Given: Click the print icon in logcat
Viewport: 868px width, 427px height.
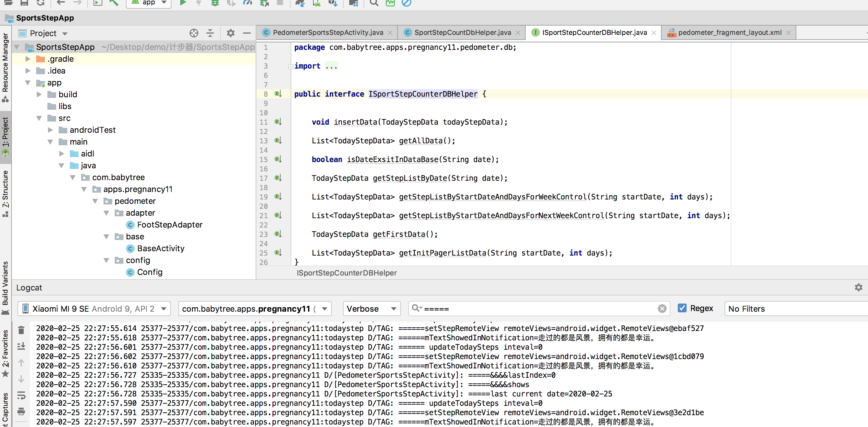Looking at the screenshot, I should tap(21, 411).
